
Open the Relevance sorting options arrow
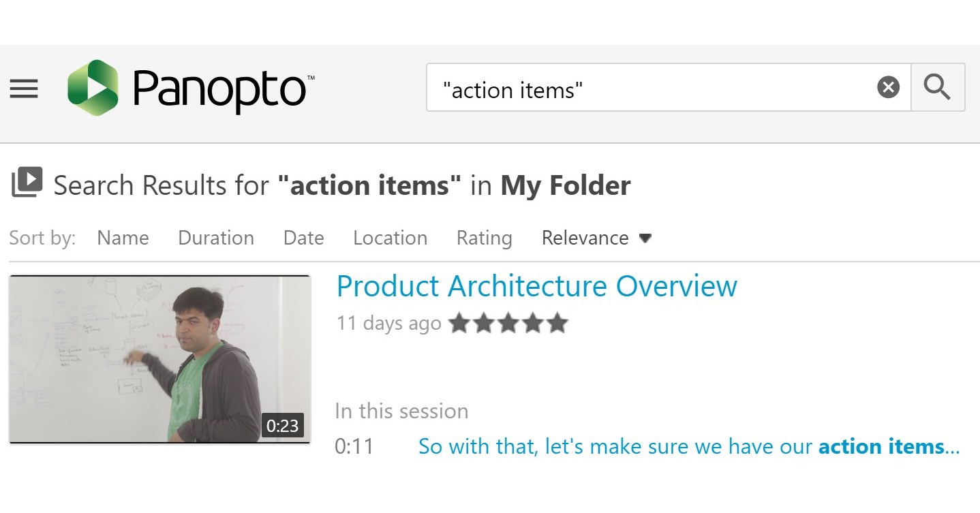(645, 238)
